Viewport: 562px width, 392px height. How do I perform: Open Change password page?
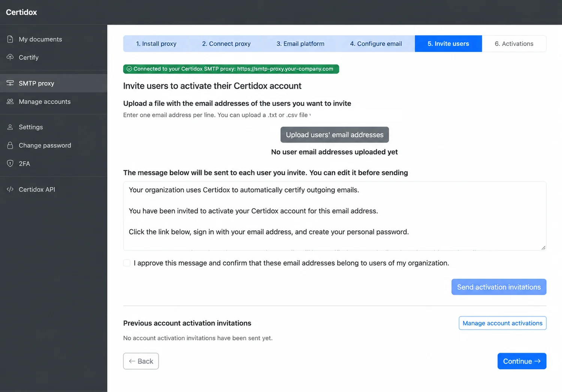pyautogui.click(x=54, y=145)
